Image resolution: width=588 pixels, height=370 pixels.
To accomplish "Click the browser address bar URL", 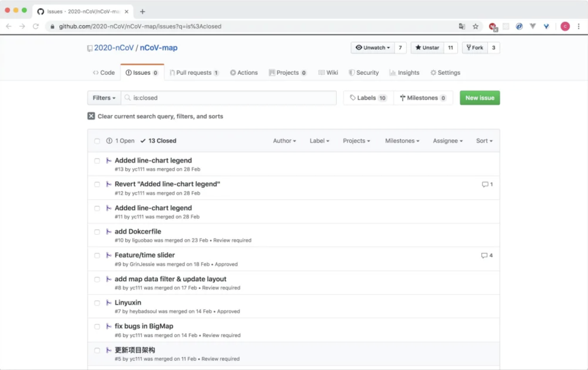I will 140,26.
